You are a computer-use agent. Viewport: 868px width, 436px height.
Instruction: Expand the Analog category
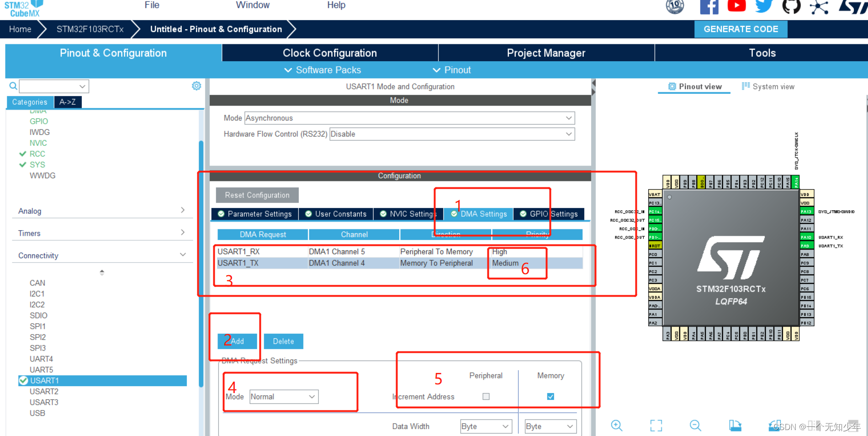101,211
